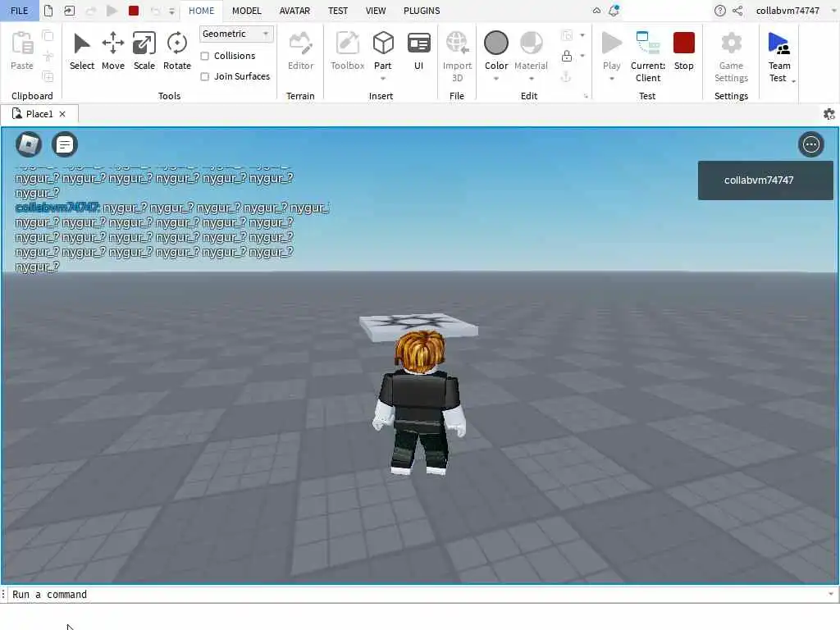Click the spawn location pad
Screen dimensions: 840x630
tap(418, 324)
